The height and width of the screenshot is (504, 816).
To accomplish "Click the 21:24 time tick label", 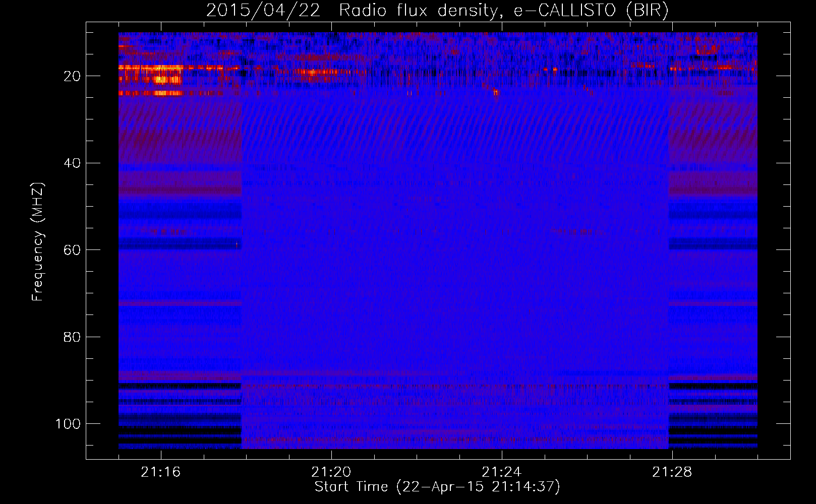I will click(501, 472).
